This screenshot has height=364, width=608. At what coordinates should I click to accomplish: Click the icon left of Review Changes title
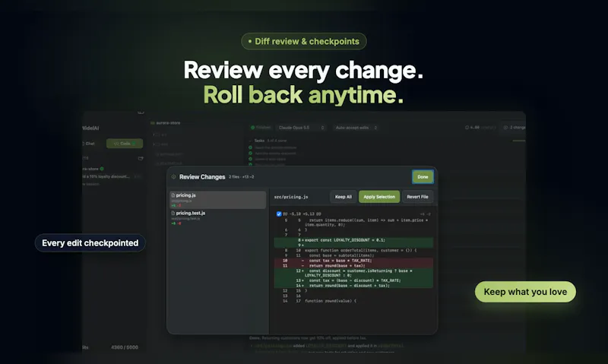pos(173,177)
